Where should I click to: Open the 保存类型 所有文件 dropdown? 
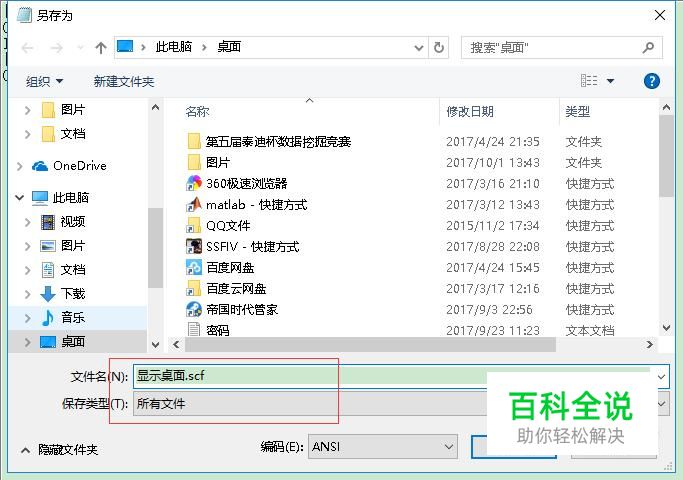[401, 404]
